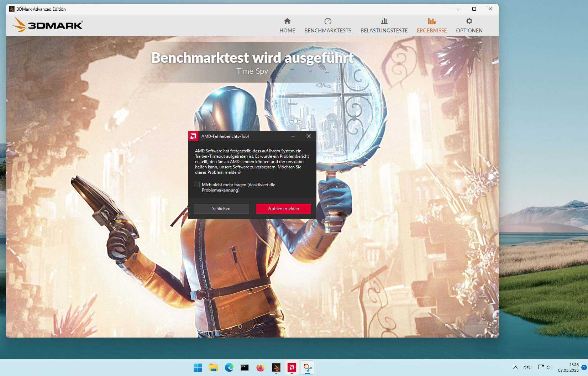Image resolution: width=588 pixels, height=376 pixels.
Task: Click the volume speaker icon in the tray
Action: click(x=549, y=367)
